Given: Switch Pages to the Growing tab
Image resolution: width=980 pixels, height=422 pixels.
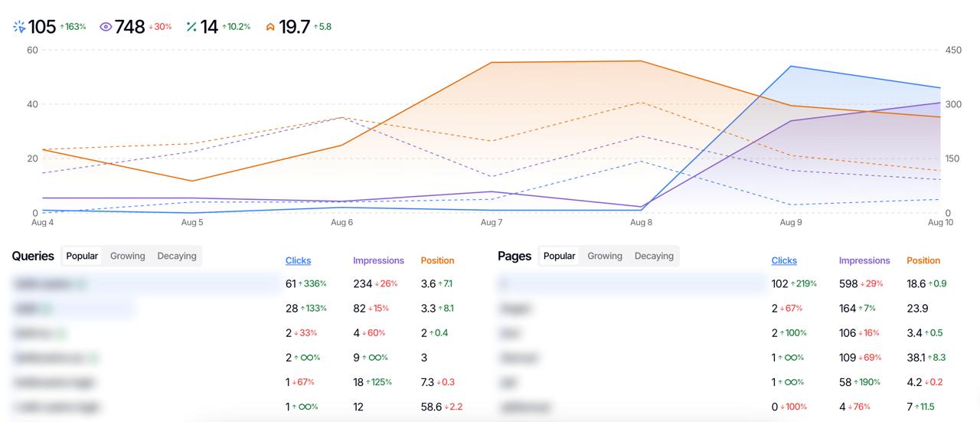Looking at the screenshot, I should 605,256.
